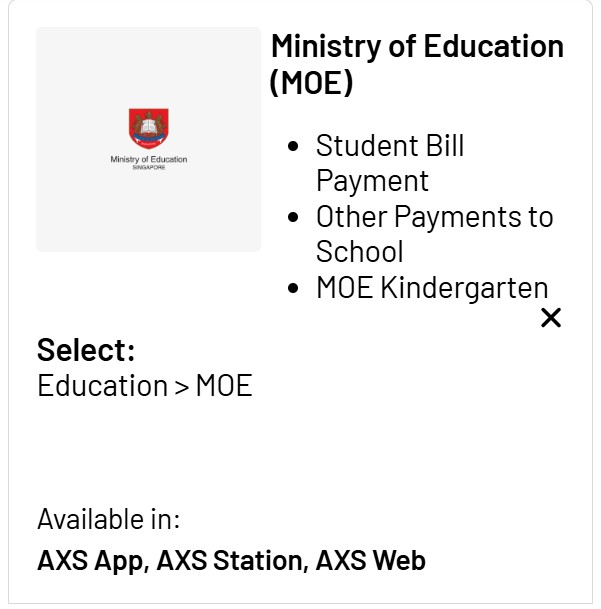The width and height of the screenshot is (601, 609).
Task: Click the small SINGAPORE text under the crest
Action: (148, 168)
